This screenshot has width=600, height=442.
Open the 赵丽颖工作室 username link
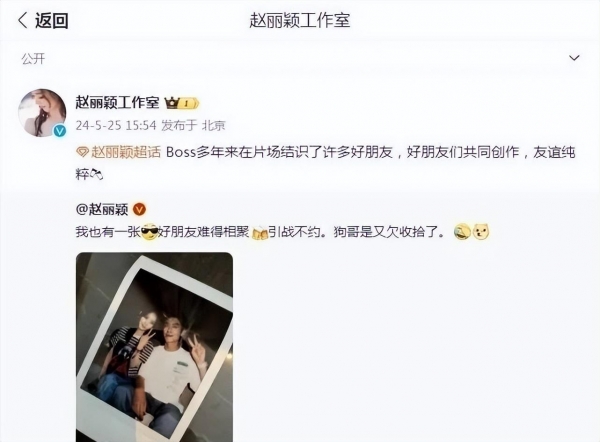pos(117,103)
